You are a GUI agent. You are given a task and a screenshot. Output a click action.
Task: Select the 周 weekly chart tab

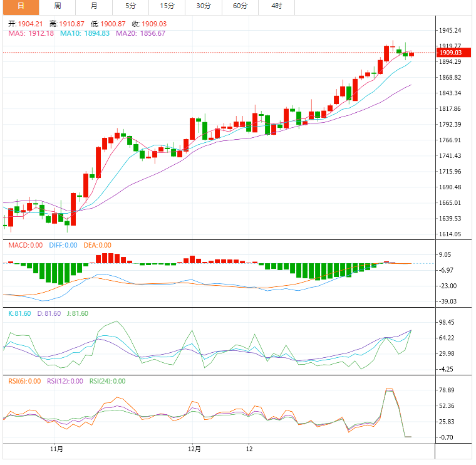tap(58, 6)
